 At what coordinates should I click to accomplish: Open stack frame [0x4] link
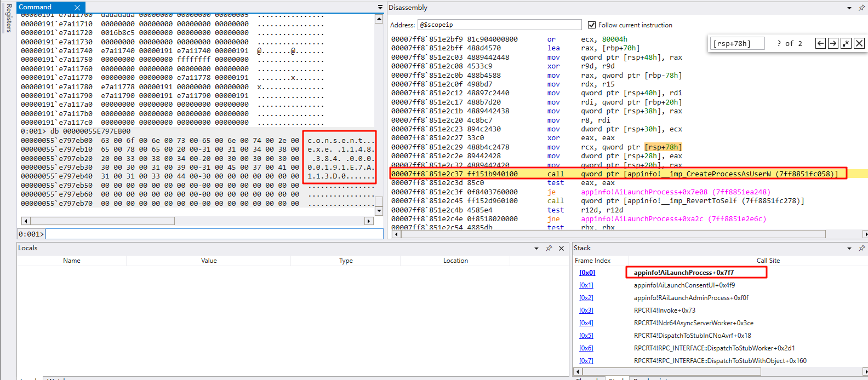click(x=586, y=323)
